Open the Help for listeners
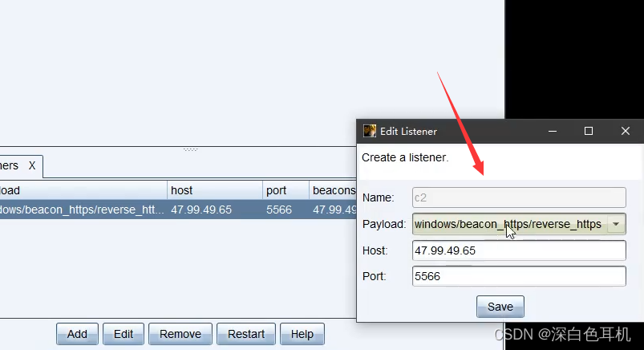The image size is (644, 350). coord(302,334)
